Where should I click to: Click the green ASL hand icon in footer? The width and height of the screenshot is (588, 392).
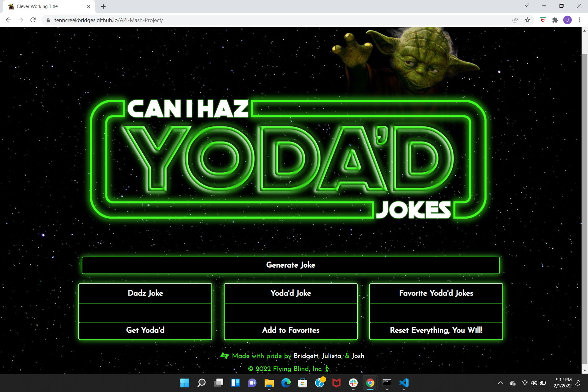coord(224,356)
